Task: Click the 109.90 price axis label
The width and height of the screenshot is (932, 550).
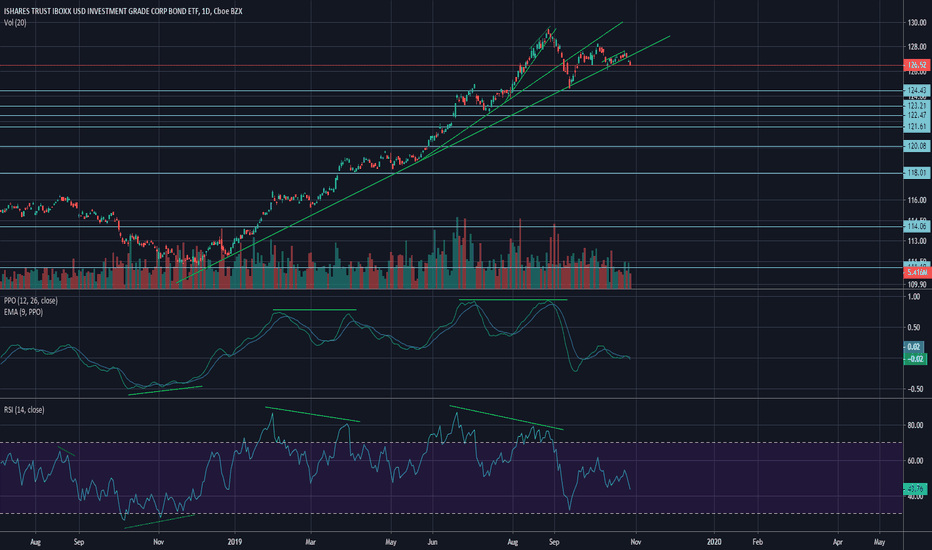Action: [917, 285]
